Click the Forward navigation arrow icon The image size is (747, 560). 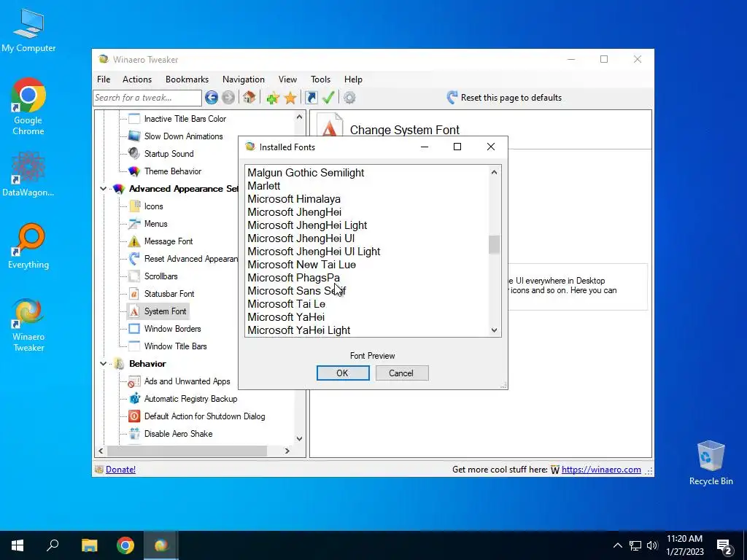pyautogui.click(x=228, y=98)
